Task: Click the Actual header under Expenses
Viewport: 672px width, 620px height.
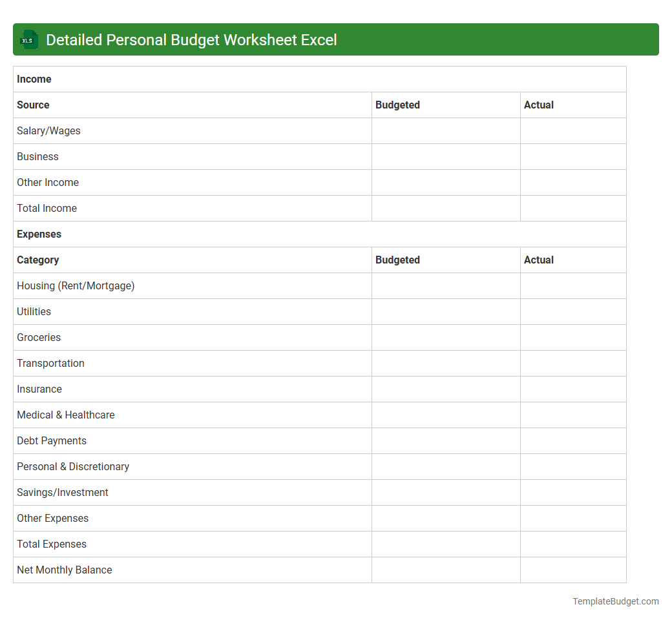Action: pyautogui.click(x=538, y=260)
